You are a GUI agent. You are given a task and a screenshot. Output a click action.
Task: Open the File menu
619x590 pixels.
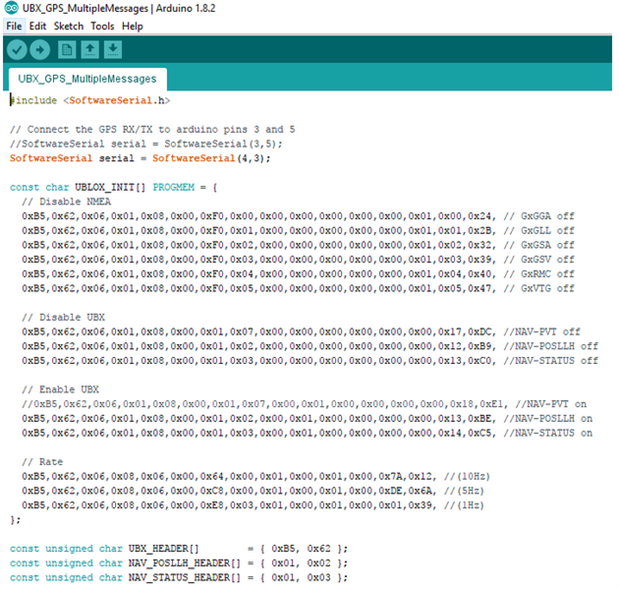tap(14, 25)
